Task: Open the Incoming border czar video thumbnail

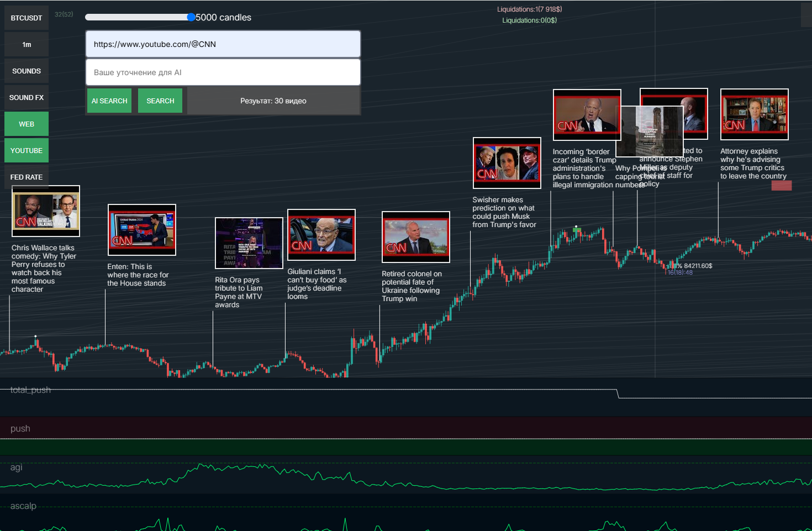Action: point(587,115)
